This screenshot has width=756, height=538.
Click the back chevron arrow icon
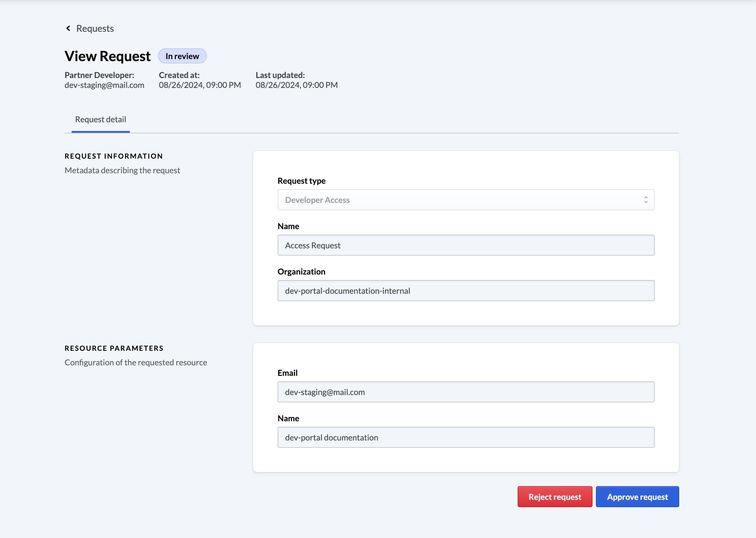[x=68, y=28]
